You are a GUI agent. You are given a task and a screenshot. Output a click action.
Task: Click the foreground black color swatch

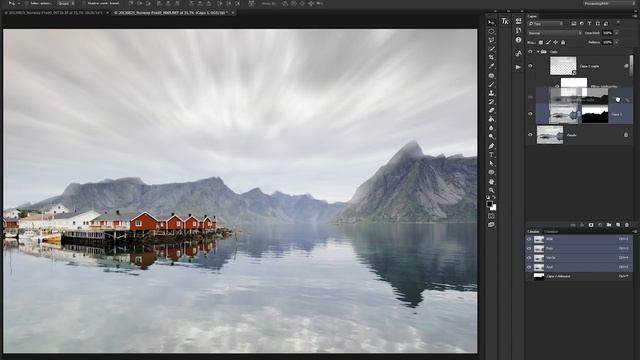tap(489, 204)
